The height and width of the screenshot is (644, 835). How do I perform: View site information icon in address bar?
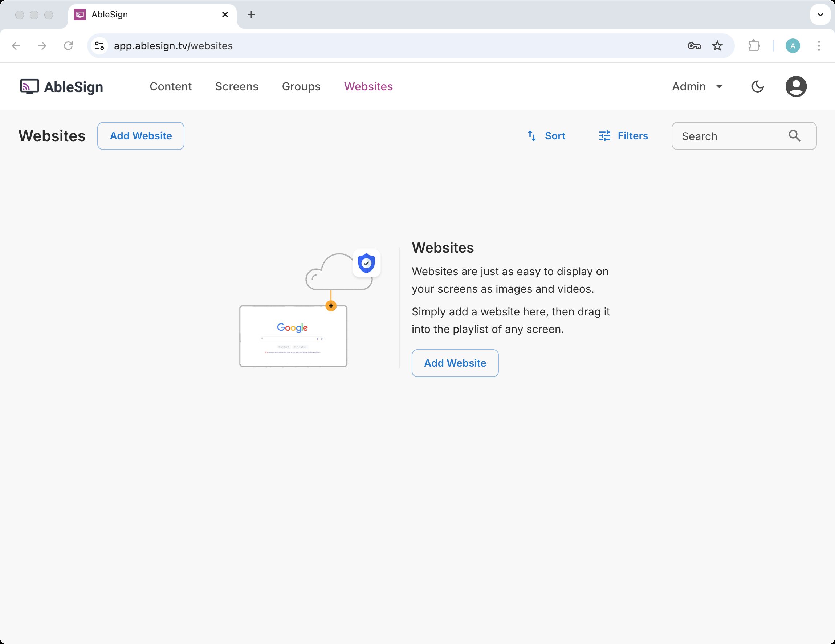pos(99,46)
